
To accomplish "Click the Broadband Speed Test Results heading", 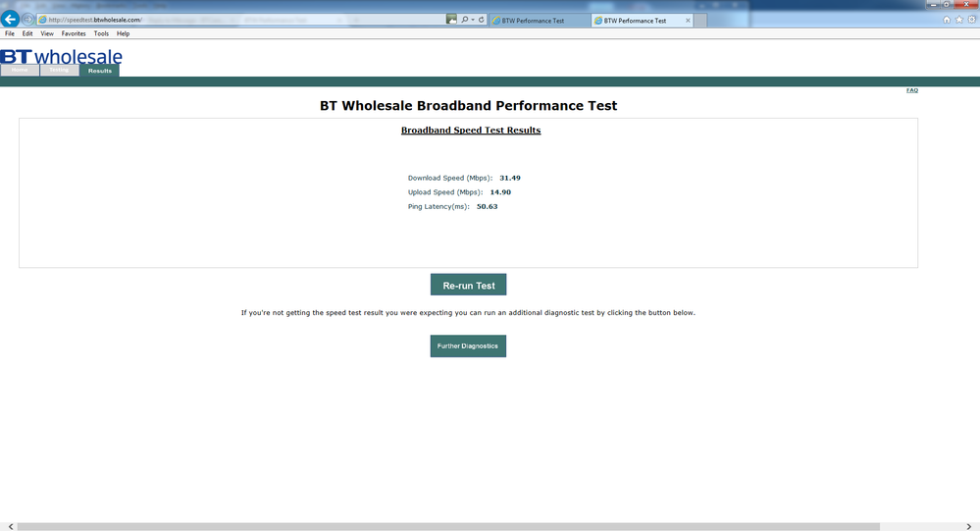I will click(x=471, y=131).
